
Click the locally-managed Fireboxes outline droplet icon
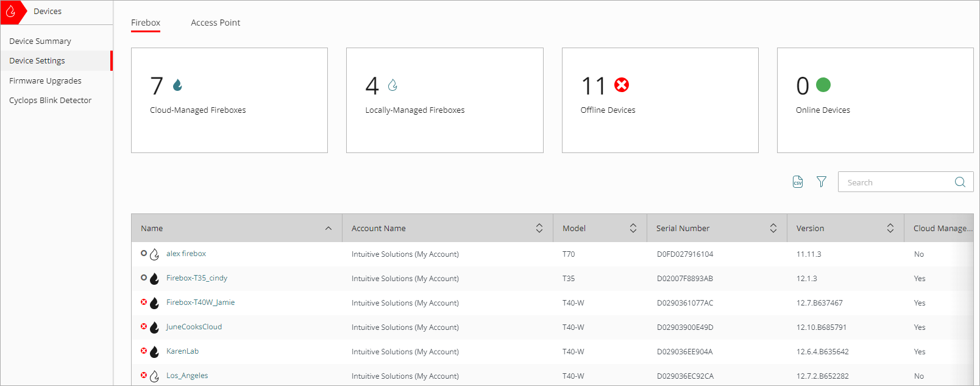click(x=392, y=85)
